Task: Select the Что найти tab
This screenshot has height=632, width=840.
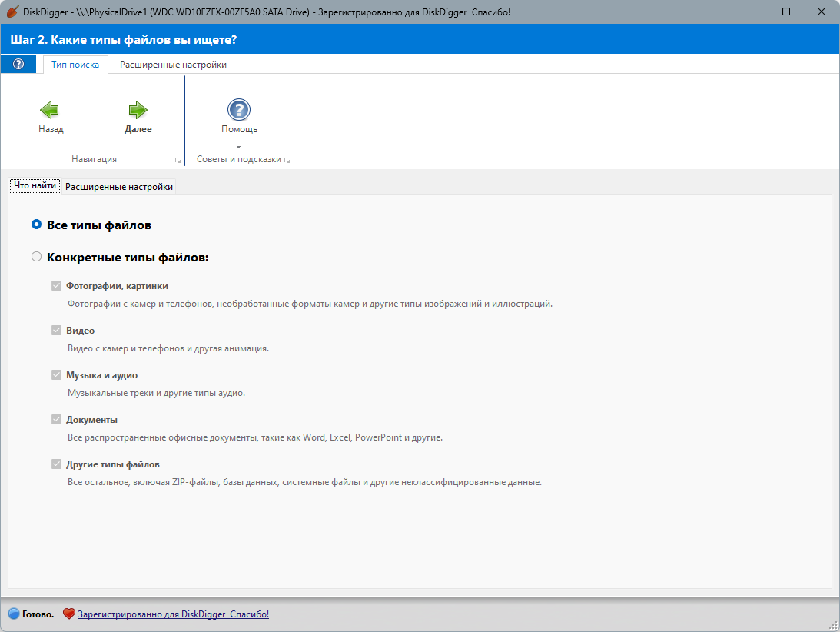Action: [x=35, y=185]
